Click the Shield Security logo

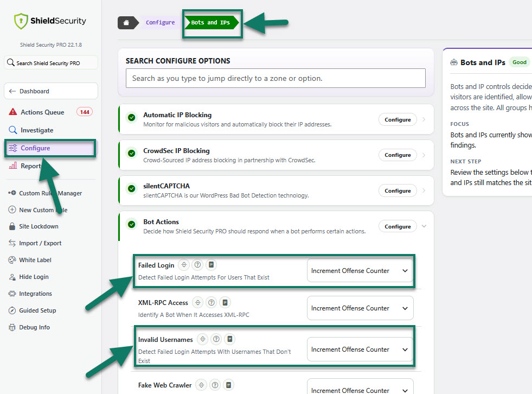(x=50, y=21)
